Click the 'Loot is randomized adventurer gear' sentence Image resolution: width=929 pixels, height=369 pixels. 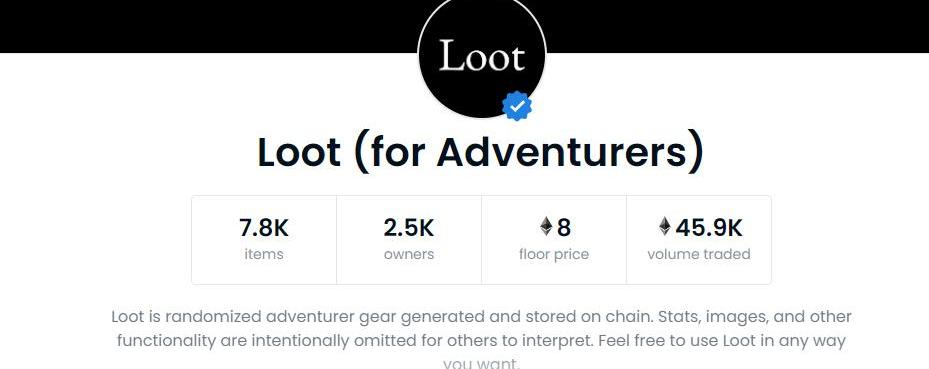click(383, 317)
